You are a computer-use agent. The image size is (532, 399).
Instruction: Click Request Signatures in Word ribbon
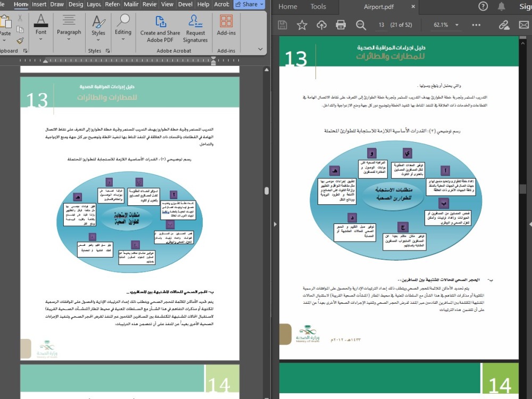(195, 29)
